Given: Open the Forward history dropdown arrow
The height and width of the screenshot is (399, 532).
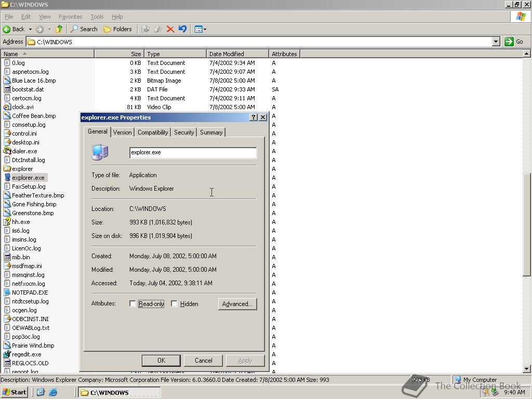Looking at the screenshot, I should coord(49,29).
